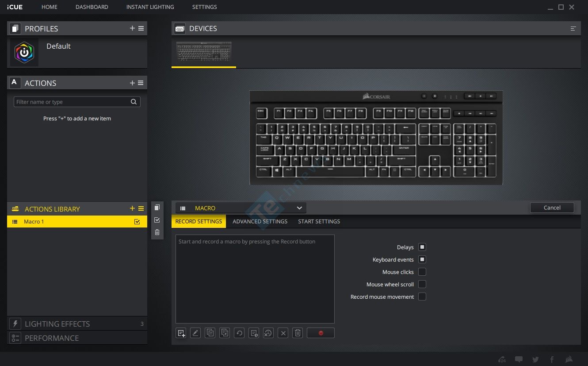Click the iCUE logo

[15, 7]
